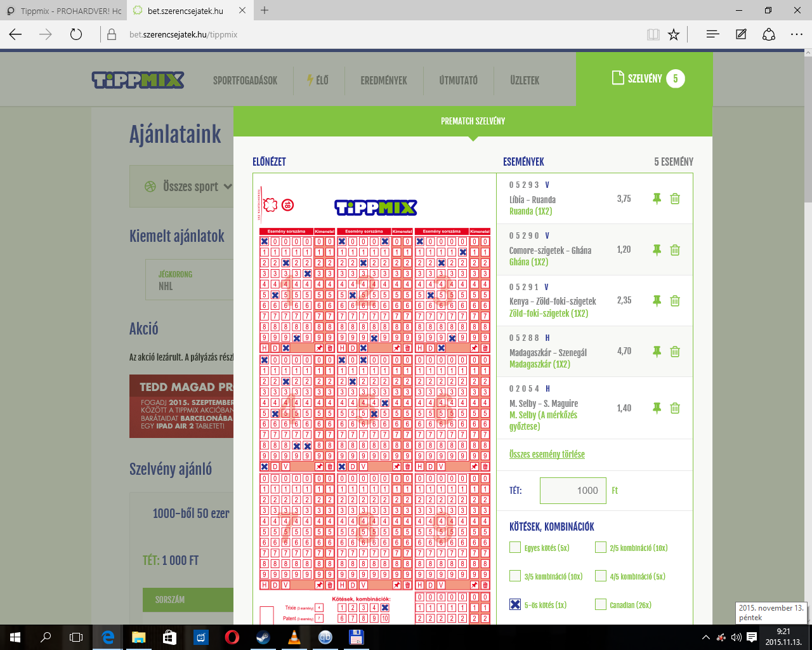Select Ruanda (1X2) bet link

pyautogui.click(x=530, y=211)
